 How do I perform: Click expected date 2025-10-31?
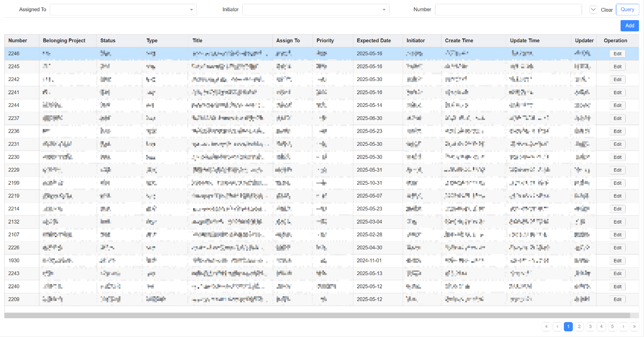tap(369, 183)
